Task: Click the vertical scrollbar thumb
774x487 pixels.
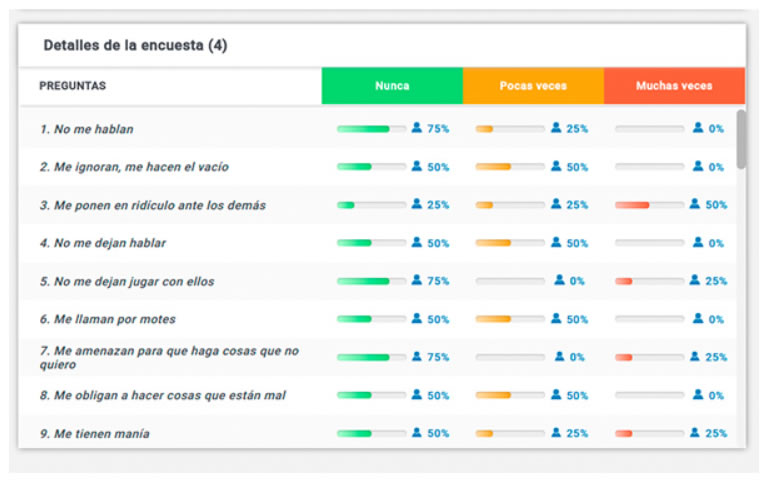Action: [741, 138]
